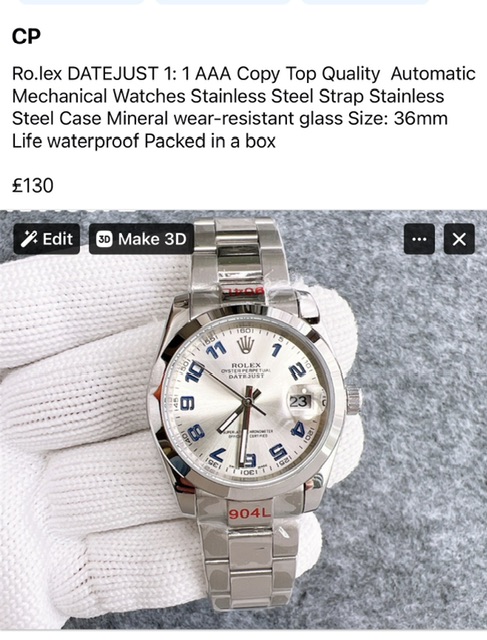
Task: Tap the Edit label on the photo
Action: tap(58, 239)
